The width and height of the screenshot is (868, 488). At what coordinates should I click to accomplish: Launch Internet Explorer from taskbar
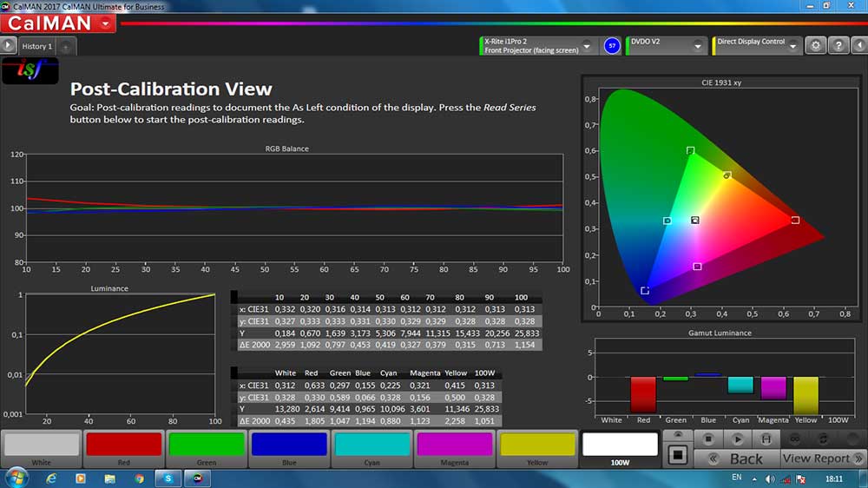51,478
